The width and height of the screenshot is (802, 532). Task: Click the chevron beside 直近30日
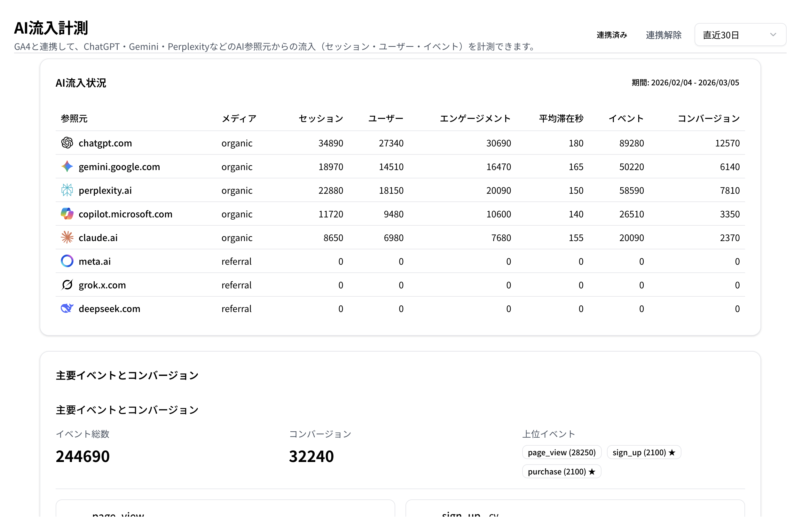coord(774,35)
